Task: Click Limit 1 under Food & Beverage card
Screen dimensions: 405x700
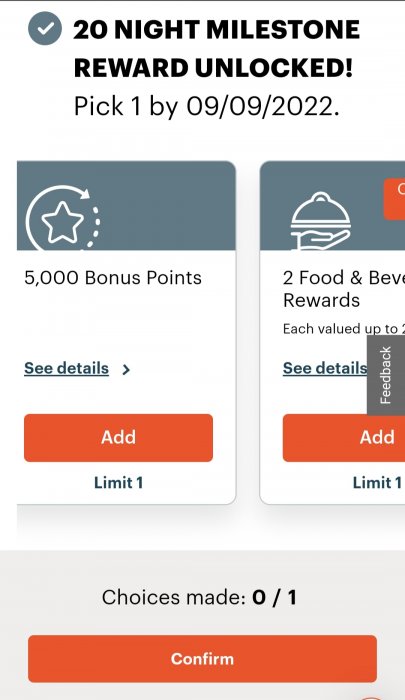Action: click(377, 483)
